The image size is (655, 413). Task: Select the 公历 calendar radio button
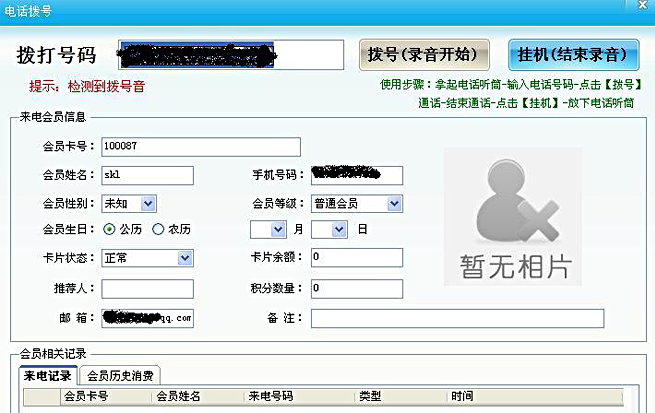(110, 230)
